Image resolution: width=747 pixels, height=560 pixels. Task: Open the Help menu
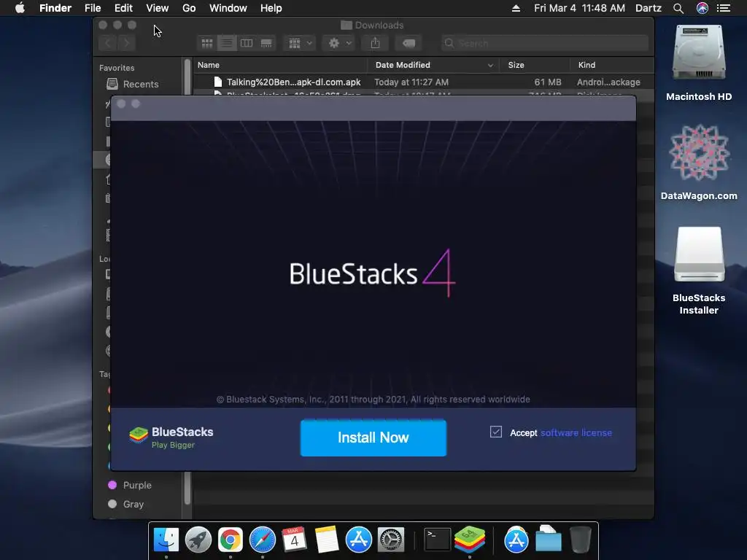point(271,8)
